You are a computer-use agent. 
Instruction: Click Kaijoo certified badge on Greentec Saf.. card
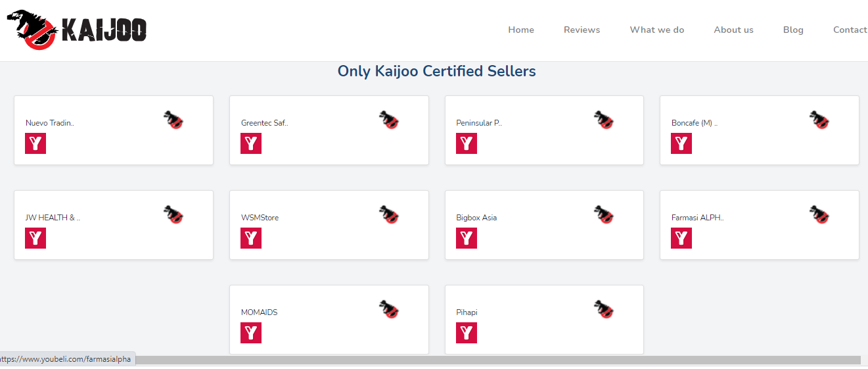(389, 120)
